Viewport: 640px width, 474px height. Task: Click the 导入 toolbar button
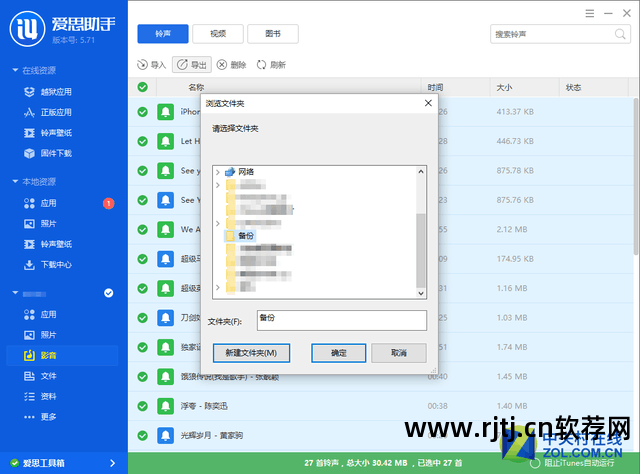[x=151, y=65]
